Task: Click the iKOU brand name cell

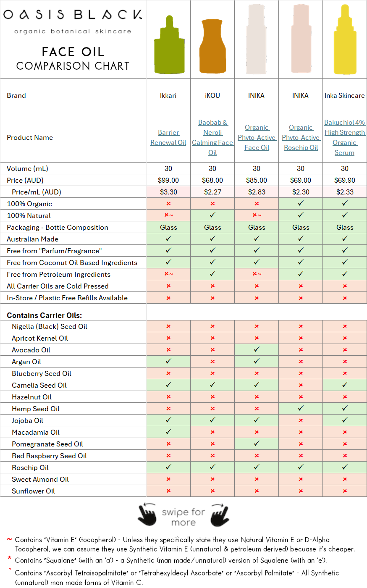Action: point(212,95)
